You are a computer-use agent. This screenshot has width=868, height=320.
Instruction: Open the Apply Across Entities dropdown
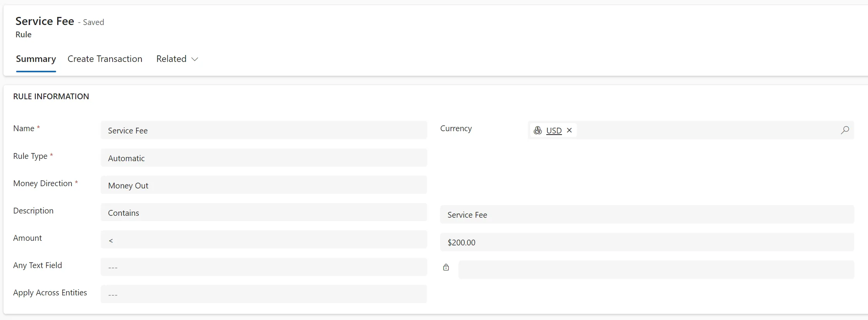(264, 294)
